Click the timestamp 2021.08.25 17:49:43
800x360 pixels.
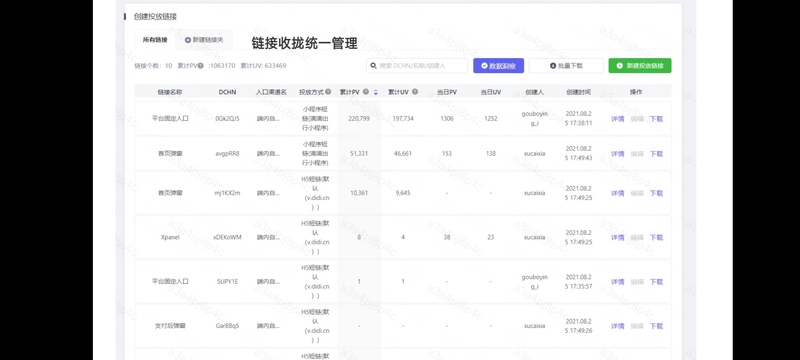[579, 153]
